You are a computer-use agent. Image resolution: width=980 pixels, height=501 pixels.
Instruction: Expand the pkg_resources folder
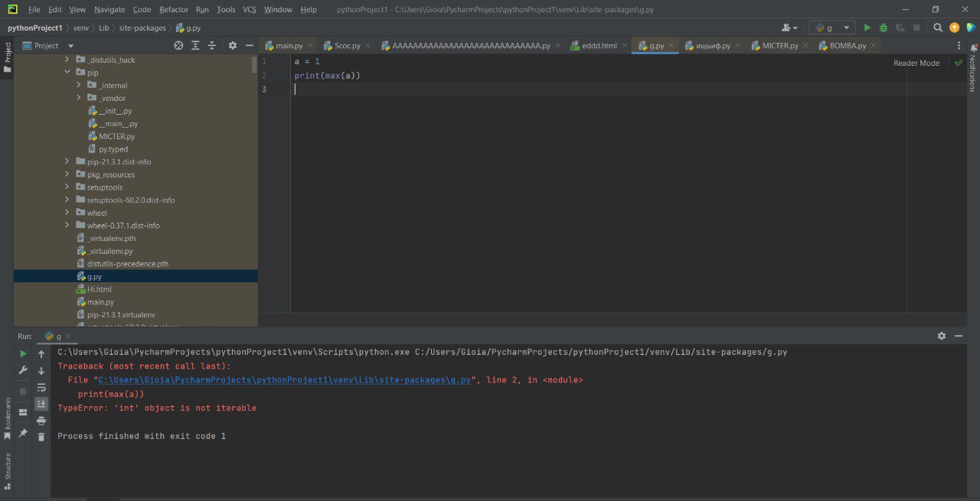point(67,174)
